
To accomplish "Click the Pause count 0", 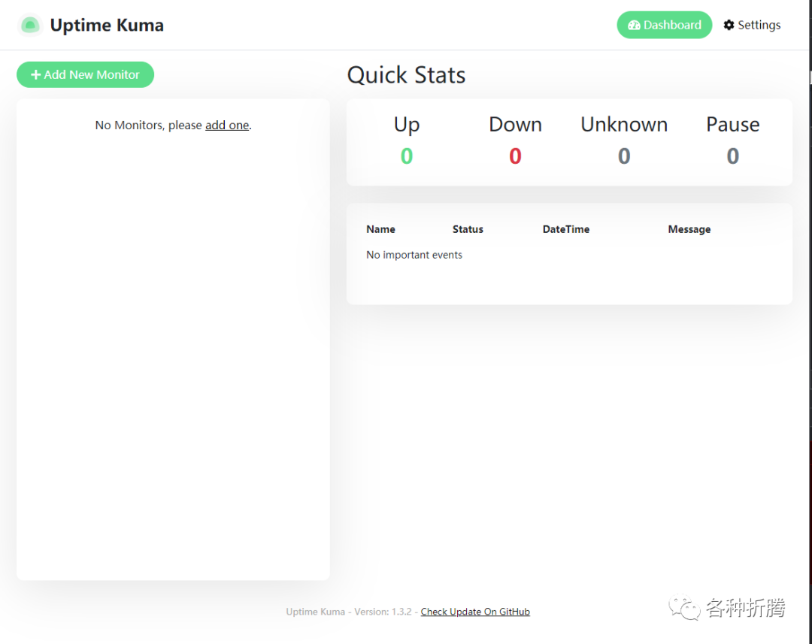I will pyautogui.click(x=733, y=156).
